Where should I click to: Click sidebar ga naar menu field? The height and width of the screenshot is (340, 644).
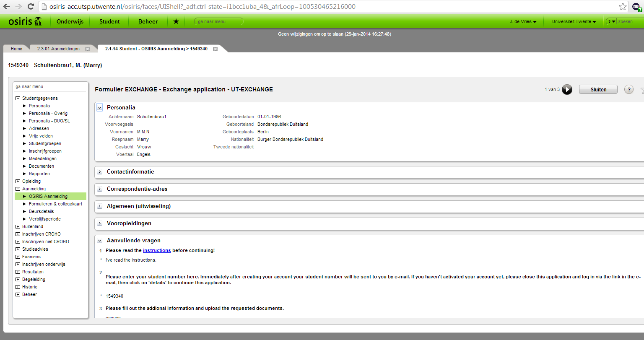50,86
